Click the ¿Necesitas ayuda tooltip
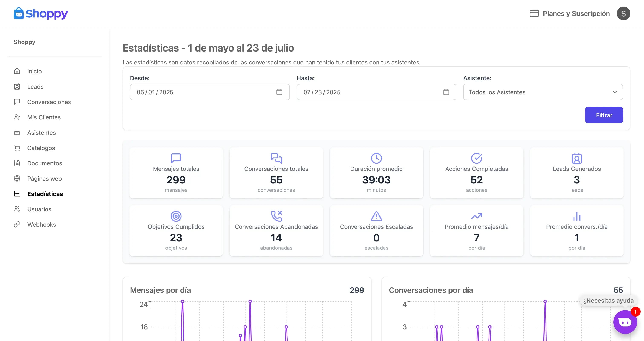644x341 pixels. coord(608,301)
